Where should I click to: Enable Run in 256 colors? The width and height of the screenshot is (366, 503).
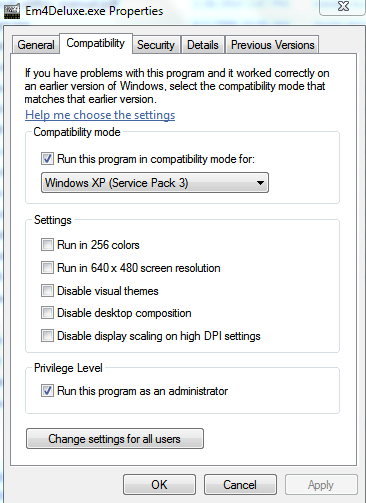pos(47,245)
